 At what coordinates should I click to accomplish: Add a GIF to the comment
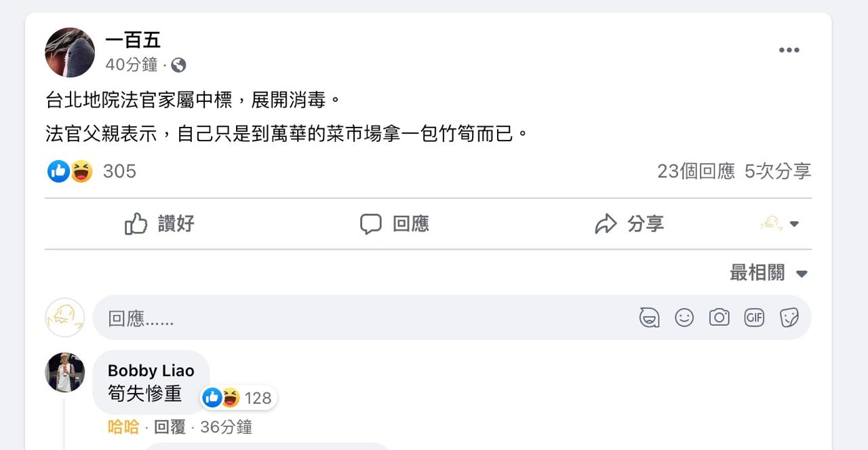(754, 317)
